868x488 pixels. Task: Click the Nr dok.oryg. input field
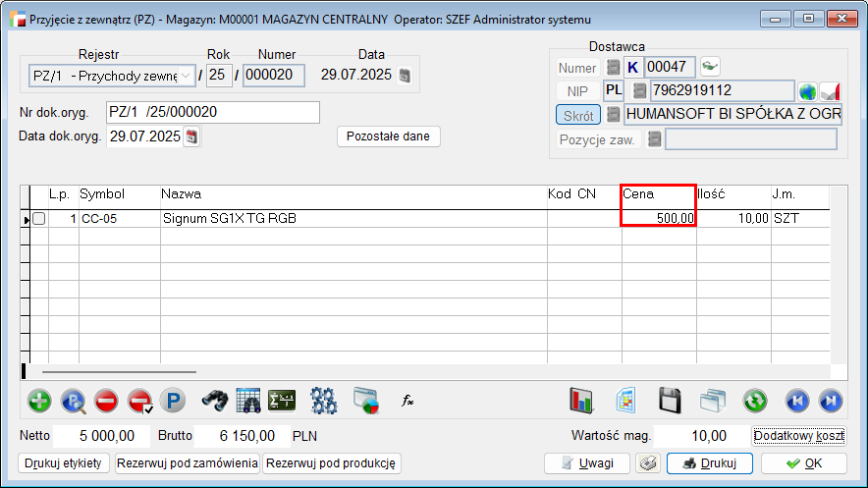coord(213,113)
